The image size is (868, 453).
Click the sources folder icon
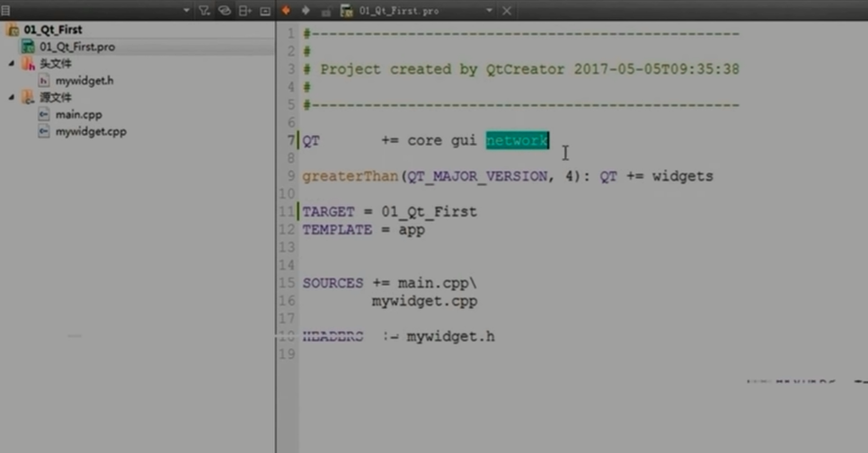28,97
